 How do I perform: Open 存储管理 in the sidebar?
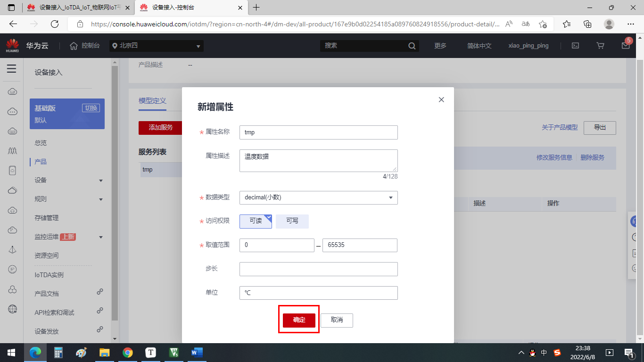[x=47, y=218]
